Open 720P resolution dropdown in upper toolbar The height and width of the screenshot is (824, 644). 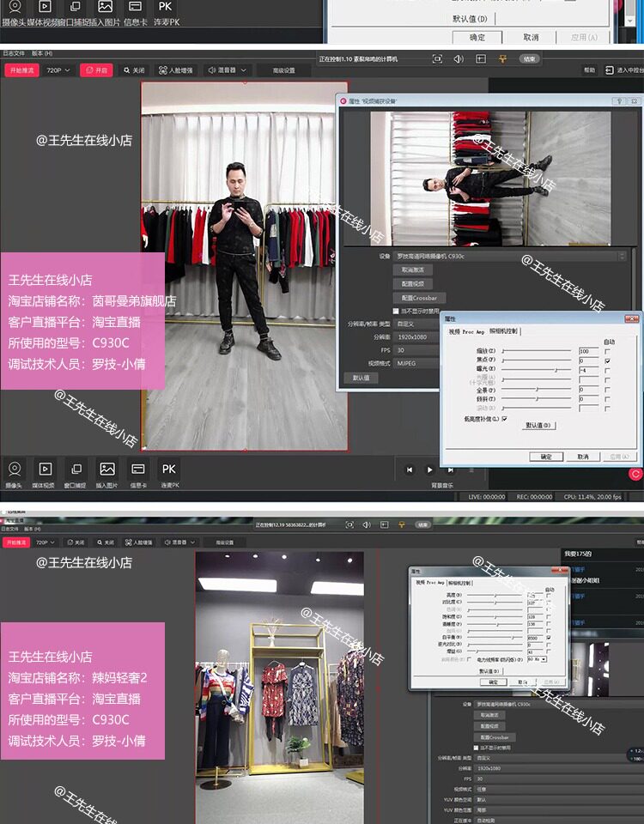58,70
